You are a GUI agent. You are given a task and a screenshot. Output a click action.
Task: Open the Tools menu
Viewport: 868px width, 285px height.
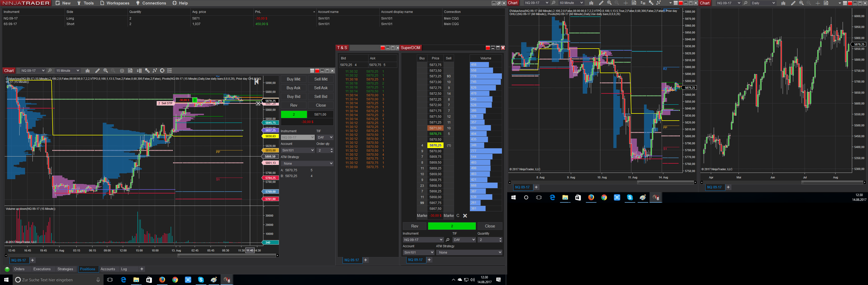85,3
